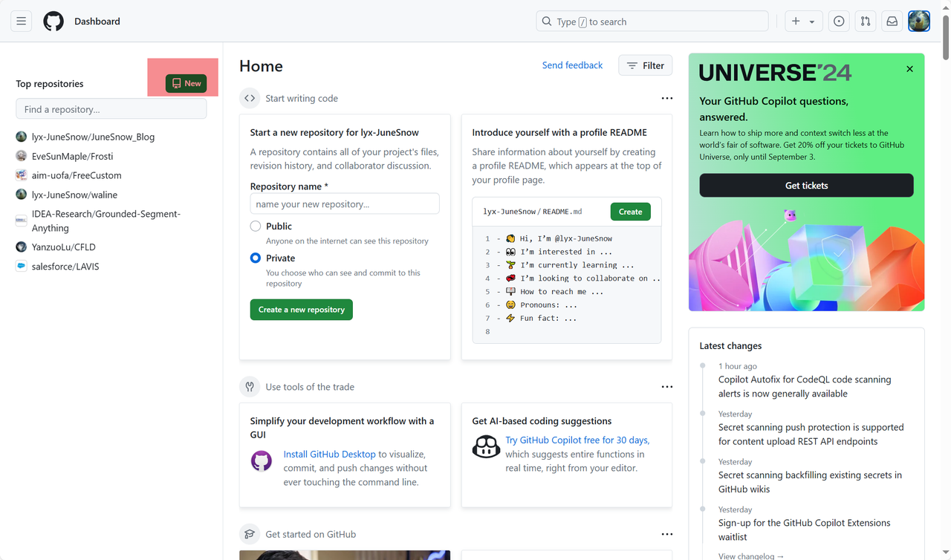This screenshot has height=560, width=951.
Task: Open the notifications inbox icon
Action: point(892,22)
